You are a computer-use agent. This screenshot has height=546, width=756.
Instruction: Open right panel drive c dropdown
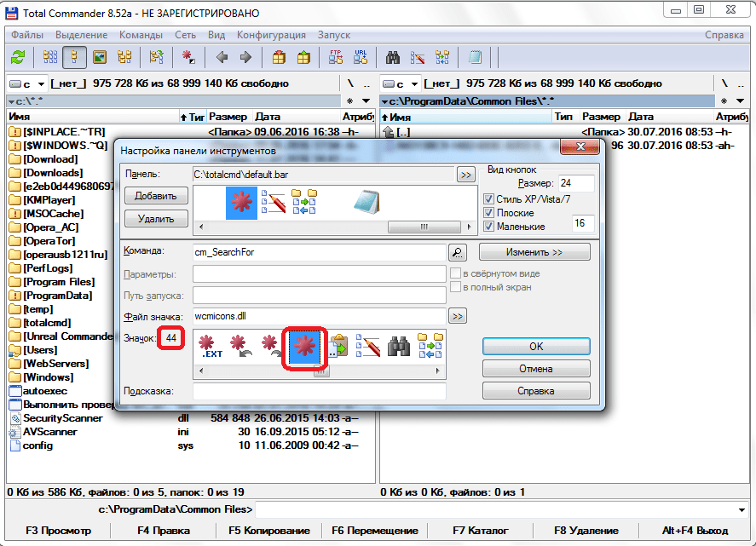point(414,84)
